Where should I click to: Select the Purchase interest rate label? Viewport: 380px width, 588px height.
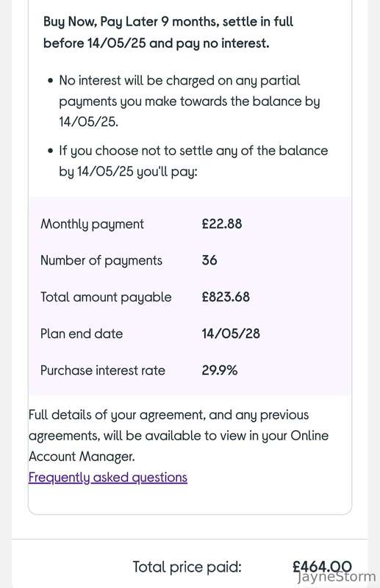coord(103,370)
